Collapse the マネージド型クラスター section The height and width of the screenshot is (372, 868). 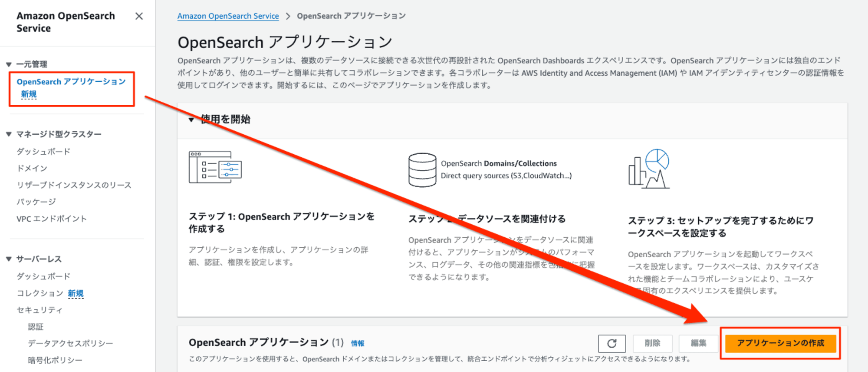(9, 134)
